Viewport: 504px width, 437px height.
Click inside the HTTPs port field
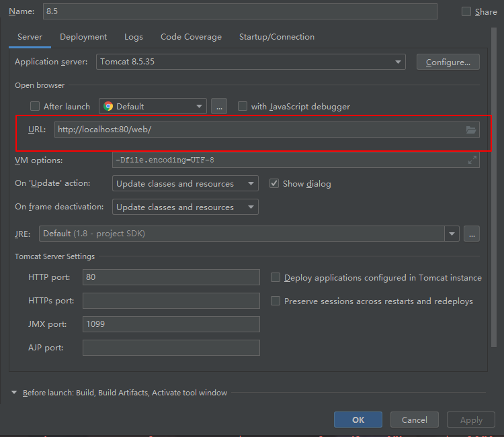click(x=171, y=301)
